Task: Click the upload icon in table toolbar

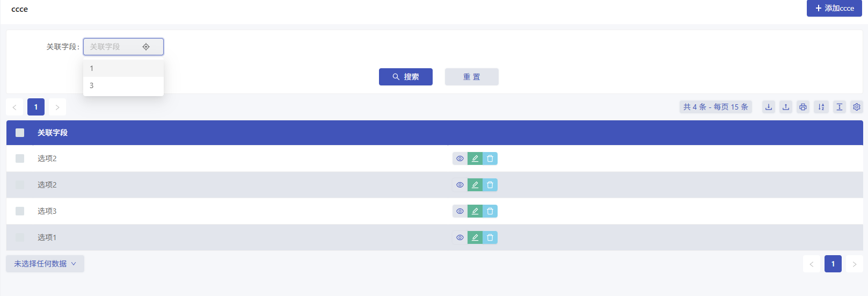Action: 786,107
